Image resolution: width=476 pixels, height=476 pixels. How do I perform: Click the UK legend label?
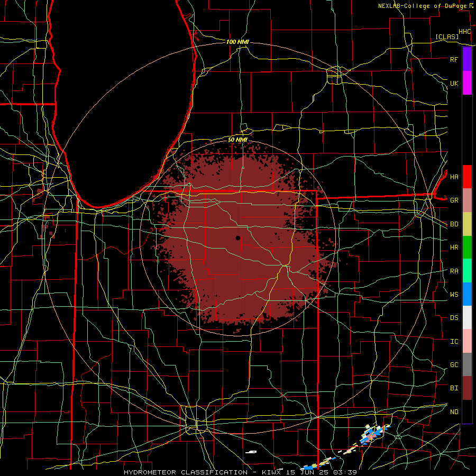pos(454,83)
